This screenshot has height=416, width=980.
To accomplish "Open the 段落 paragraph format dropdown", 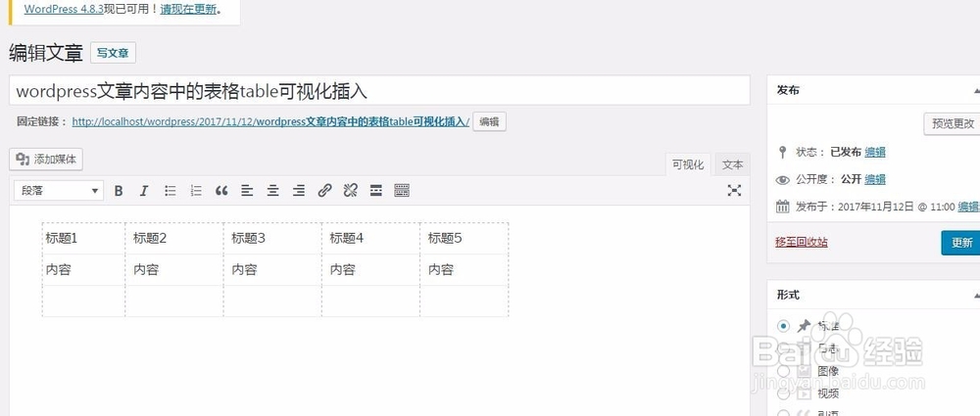I will pos(58,191).
